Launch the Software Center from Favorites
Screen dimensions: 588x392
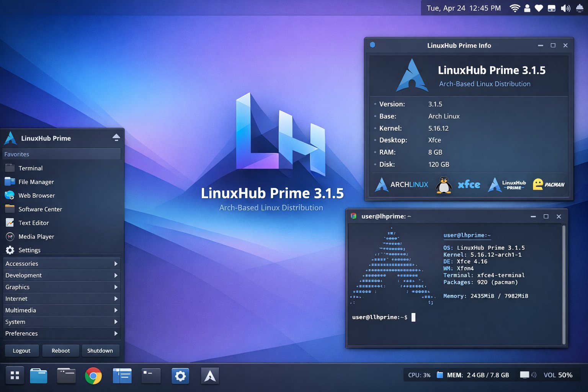pos(40,209)
